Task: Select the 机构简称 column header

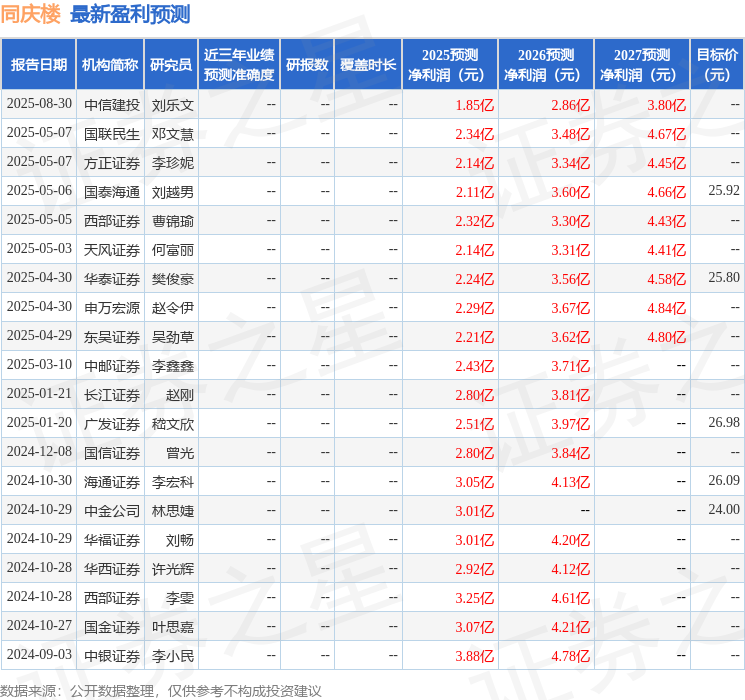Action: click(x=110, y=65)
